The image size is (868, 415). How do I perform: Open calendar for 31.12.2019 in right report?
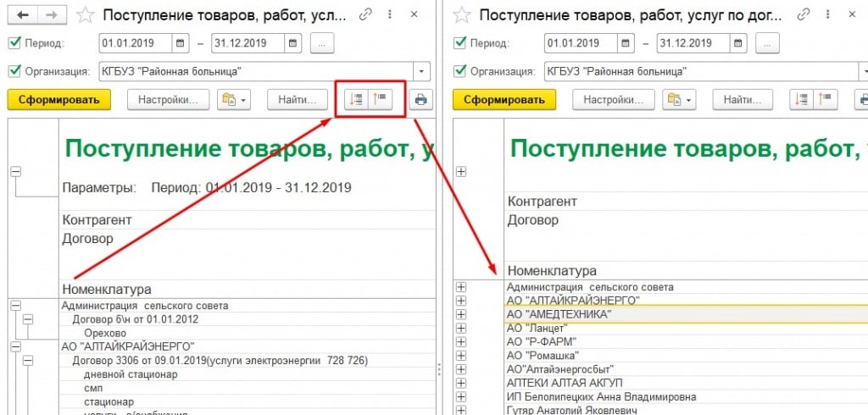(x=737, y=43)
